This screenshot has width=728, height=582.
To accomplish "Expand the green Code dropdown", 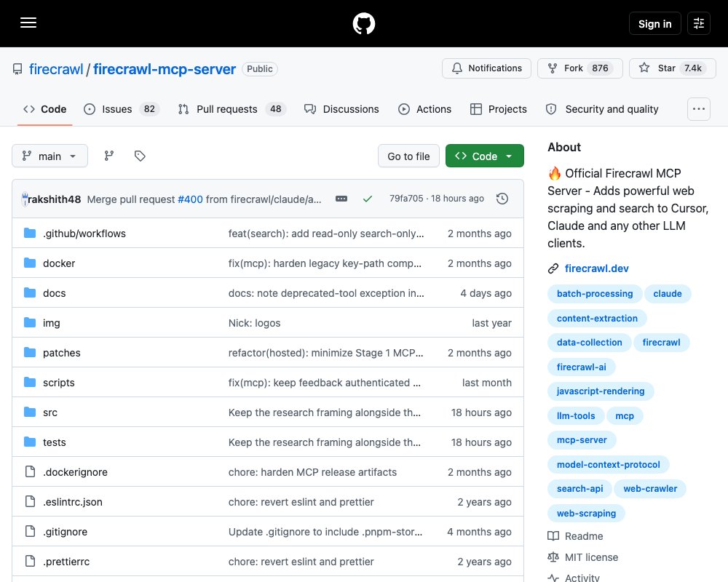I will click(484, 156).
